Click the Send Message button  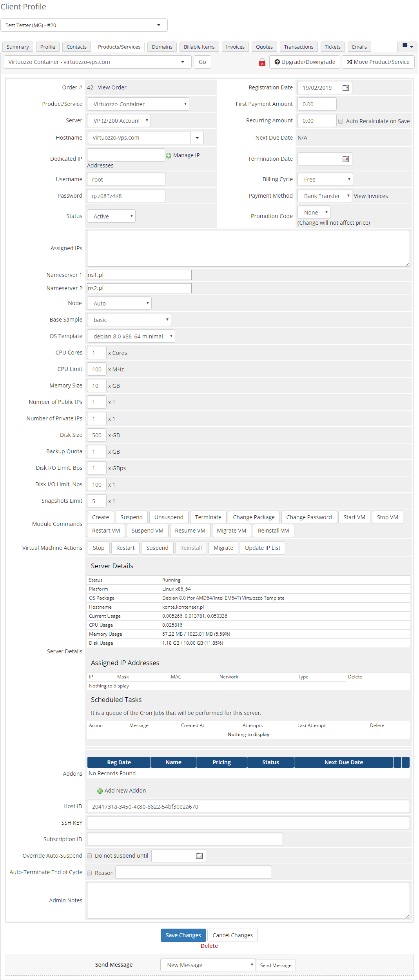(x=276, y=965)
